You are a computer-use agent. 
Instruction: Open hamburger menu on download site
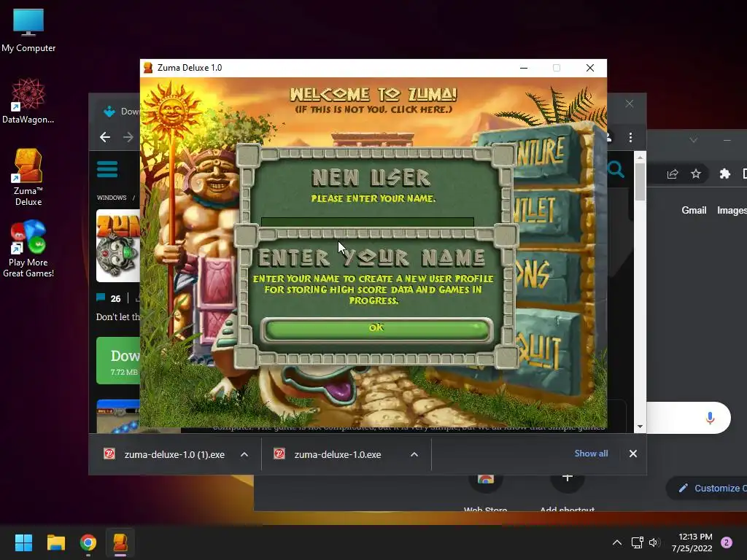pyautogui.click(x=107, y=169)
